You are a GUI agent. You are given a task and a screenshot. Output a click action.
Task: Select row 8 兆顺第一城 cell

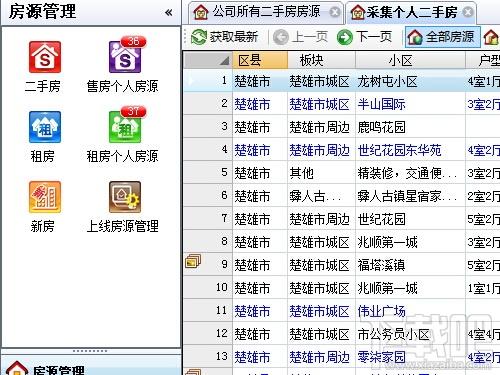tap(410, 242)
